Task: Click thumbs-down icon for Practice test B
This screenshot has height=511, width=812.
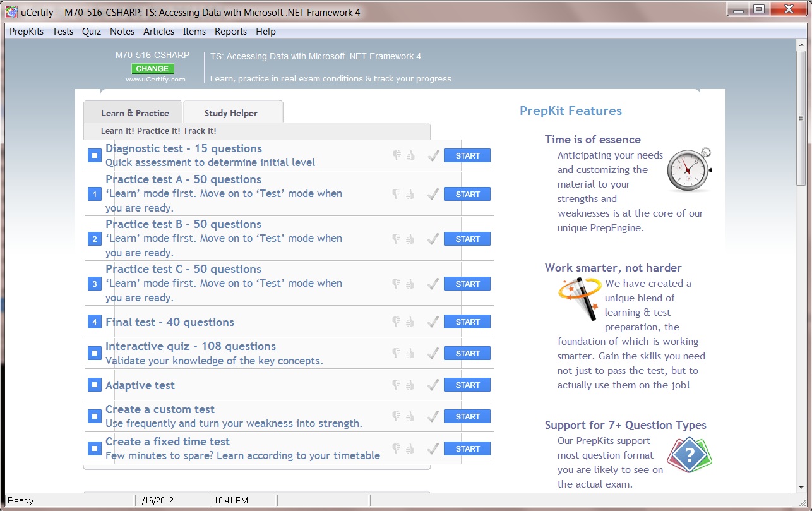Action: point(397,239)
